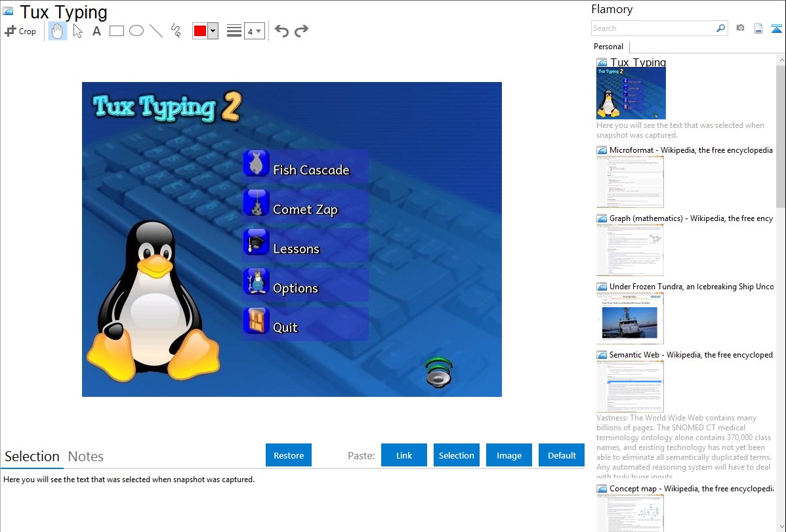The height and width of the screenshot is (532, 786).
Task: Select the ellipse shape tool
Action: 136,31
